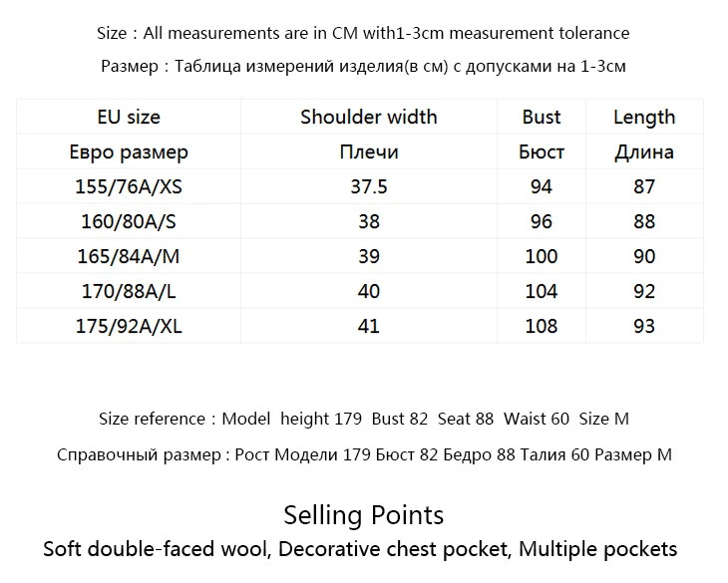Click the 'Selling Points' heading
The width and height of the screenshot is (728, 583).
click(x=364, y=514)
